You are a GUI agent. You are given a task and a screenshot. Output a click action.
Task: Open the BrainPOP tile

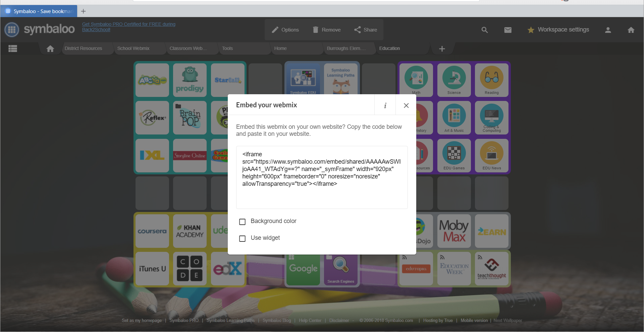(x=190, y=118)
